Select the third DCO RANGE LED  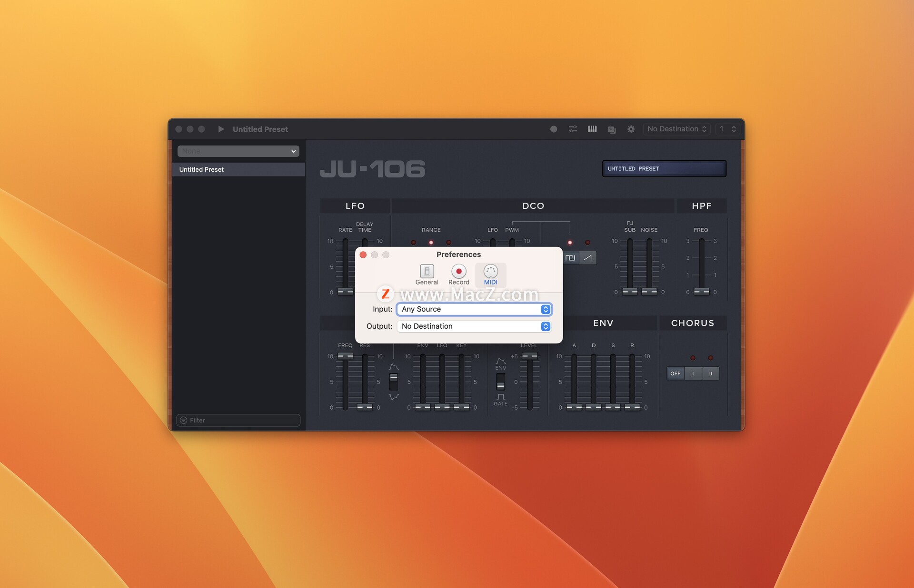click(x=448, y=243)
